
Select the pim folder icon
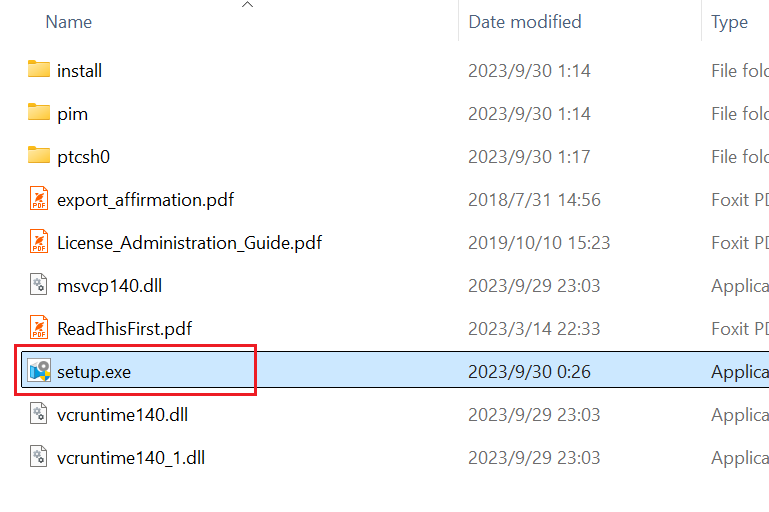[x=39, y=113]
